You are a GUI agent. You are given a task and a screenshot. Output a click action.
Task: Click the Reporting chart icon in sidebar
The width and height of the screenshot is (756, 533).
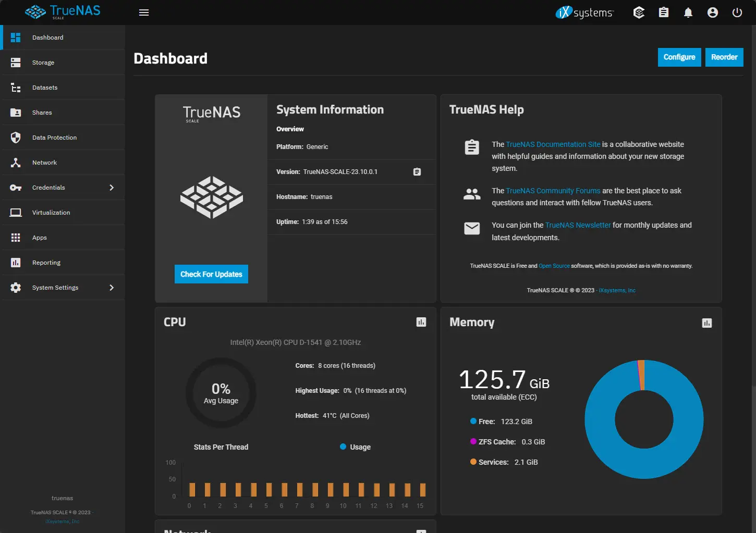pos(16,263)
